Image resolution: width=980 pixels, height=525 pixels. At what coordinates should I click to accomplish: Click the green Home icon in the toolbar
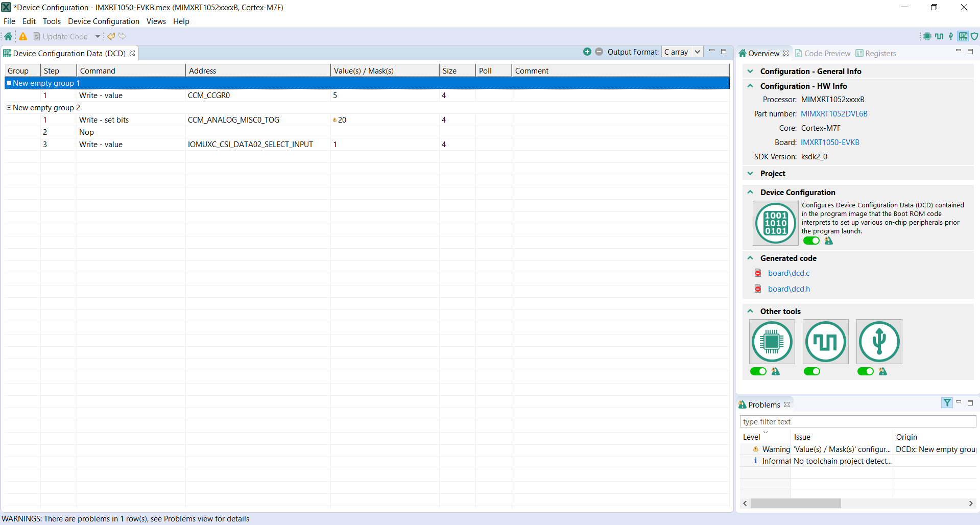click(8, 36)
